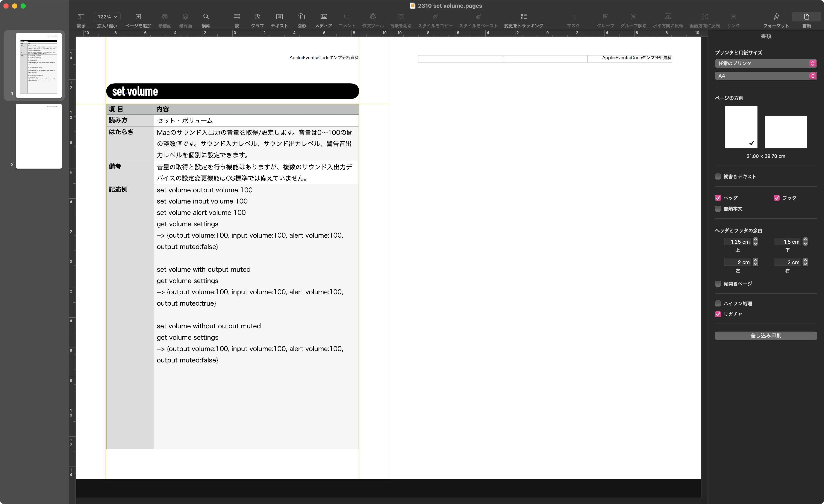Disable the リガチャ ligatures checkbox

click(x=718, y=314)
